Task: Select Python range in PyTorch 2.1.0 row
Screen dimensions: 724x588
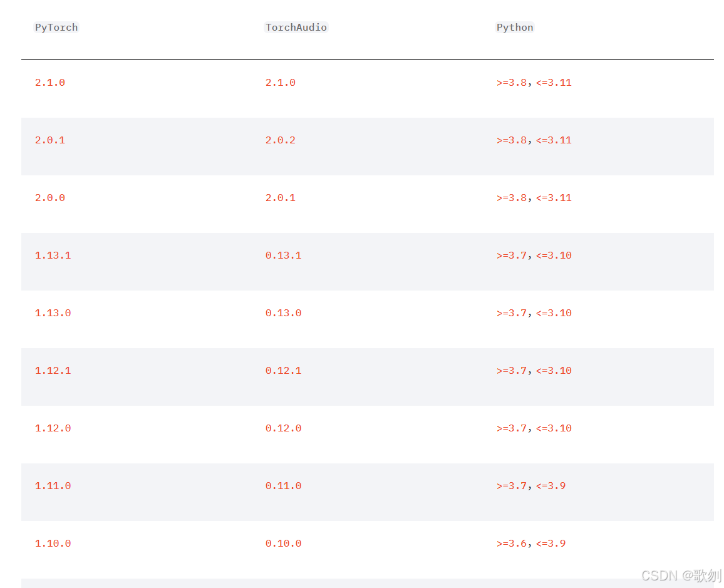Action: (x=534, y=83)
